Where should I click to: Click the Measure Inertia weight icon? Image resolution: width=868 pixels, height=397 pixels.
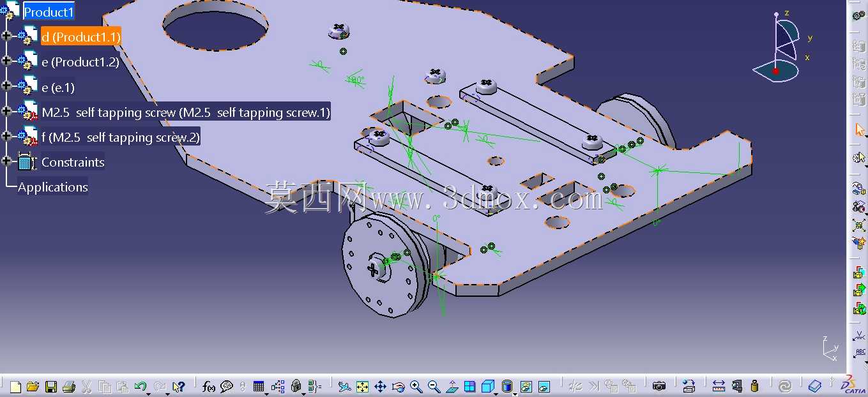754,386
